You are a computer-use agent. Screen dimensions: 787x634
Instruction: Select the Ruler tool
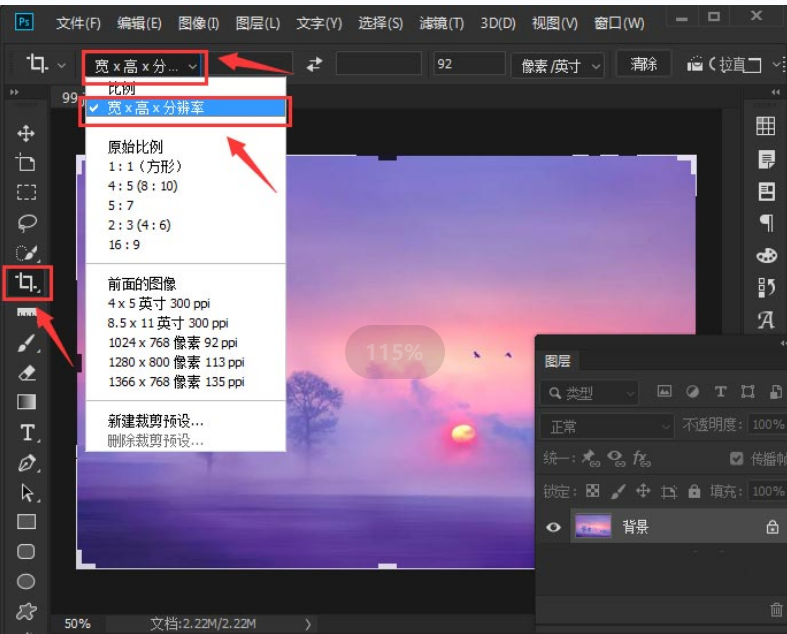[x=26, y=312]
